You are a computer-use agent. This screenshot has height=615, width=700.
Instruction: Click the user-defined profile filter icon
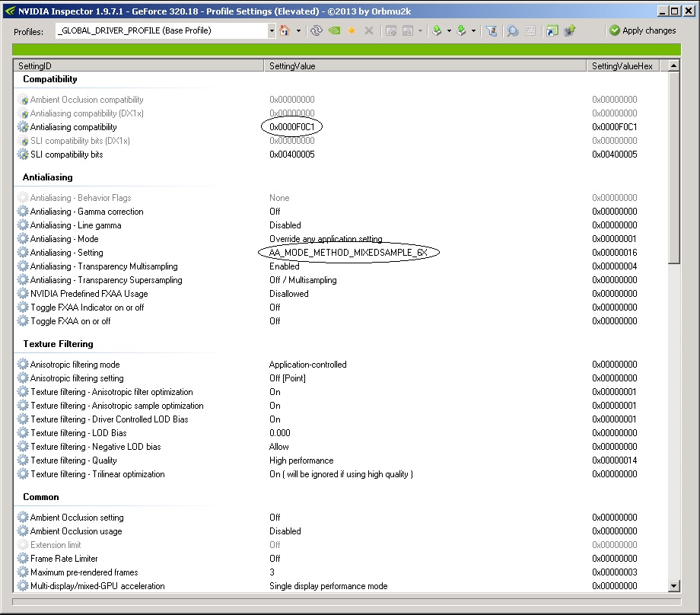pos(492,30)
